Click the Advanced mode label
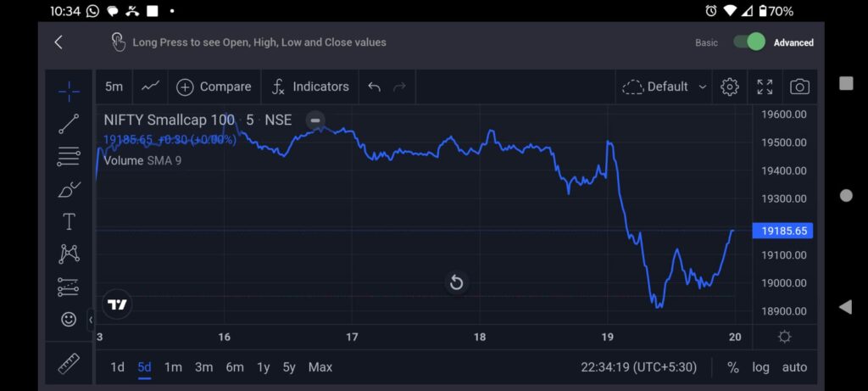868x391 pixels. click(793, 42)
